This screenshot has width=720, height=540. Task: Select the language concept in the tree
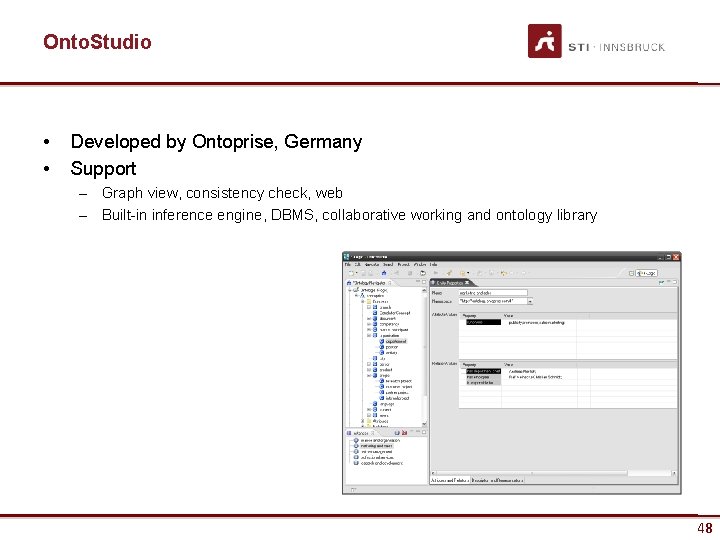(386, 404)
